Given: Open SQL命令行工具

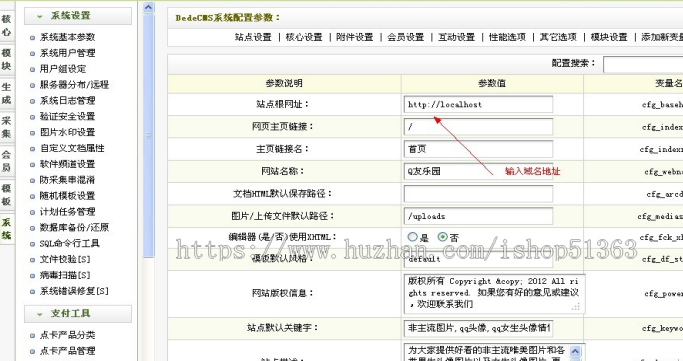Looking at the screenshot, I should point(70,243).
